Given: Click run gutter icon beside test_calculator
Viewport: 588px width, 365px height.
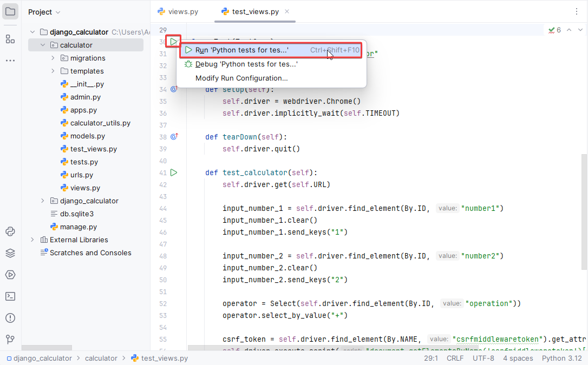Looking at the screenshot, I should 174,172.
